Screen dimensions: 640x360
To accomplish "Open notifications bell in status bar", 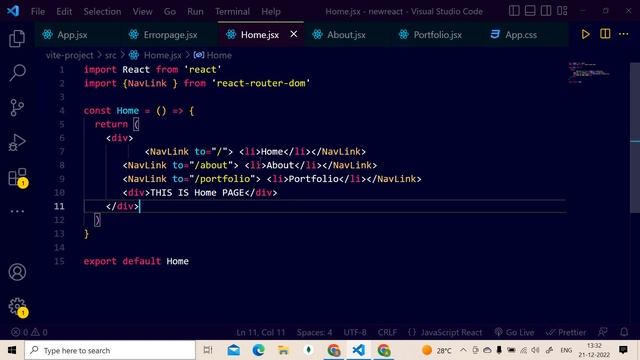I will click(624, 332).
